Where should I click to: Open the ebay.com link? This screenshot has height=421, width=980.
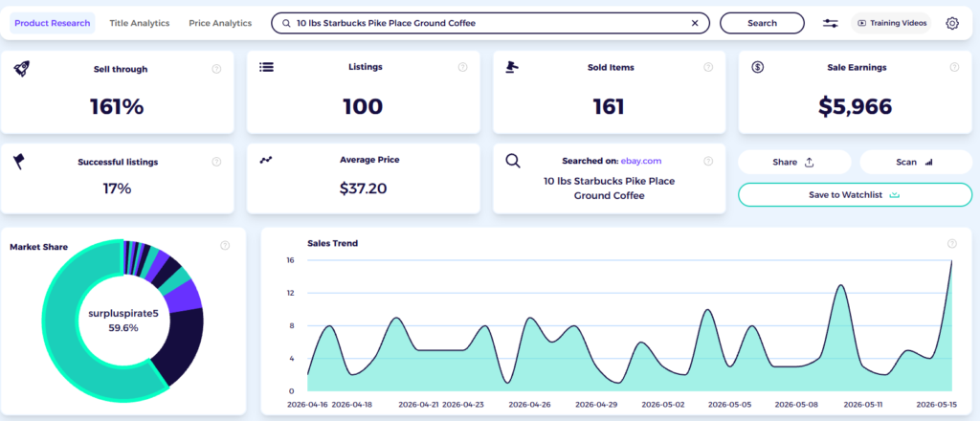(x=640, y=161)
